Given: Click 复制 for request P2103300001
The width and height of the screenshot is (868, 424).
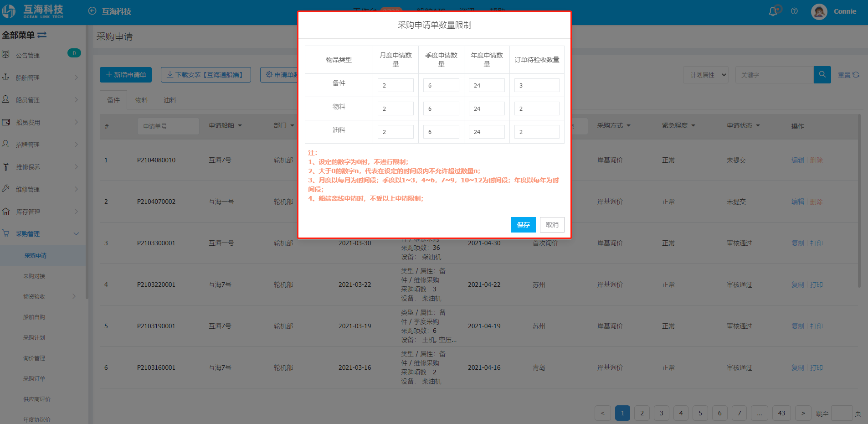Looking at the screenshot, I should tap(798, 243).
